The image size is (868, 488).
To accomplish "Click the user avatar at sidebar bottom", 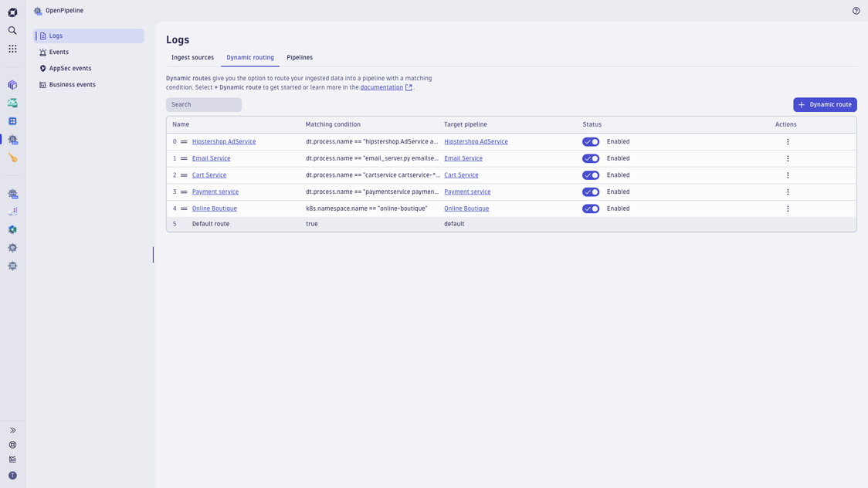I will point(12,473).
